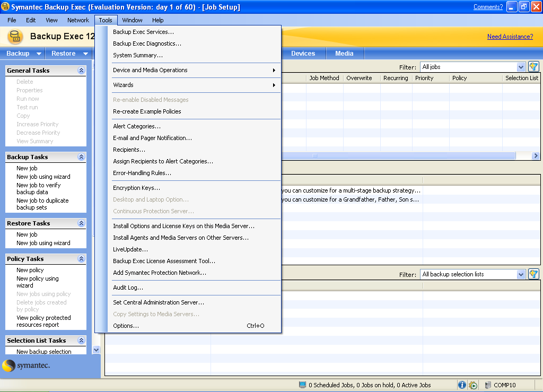Click View policy protected resources report
Screen dimensions: 543x392
click(43, 321)
